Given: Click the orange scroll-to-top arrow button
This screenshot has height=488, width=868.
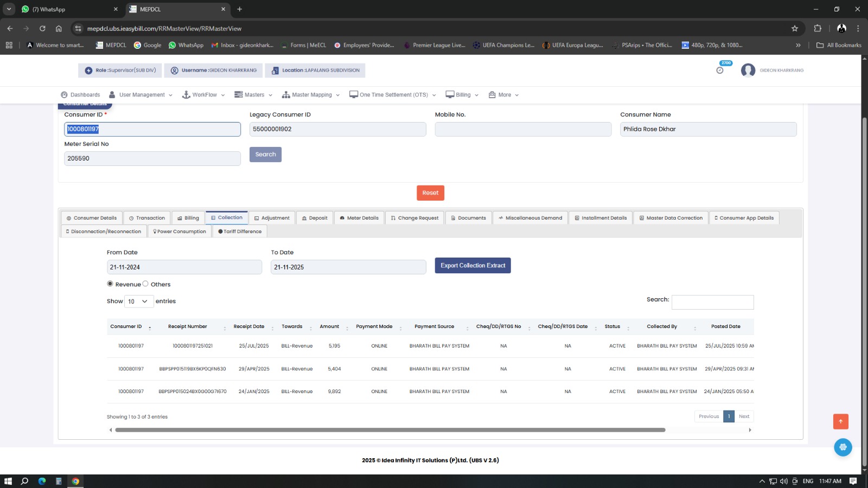Looking at the screenshot, I should tap(840, 421).
